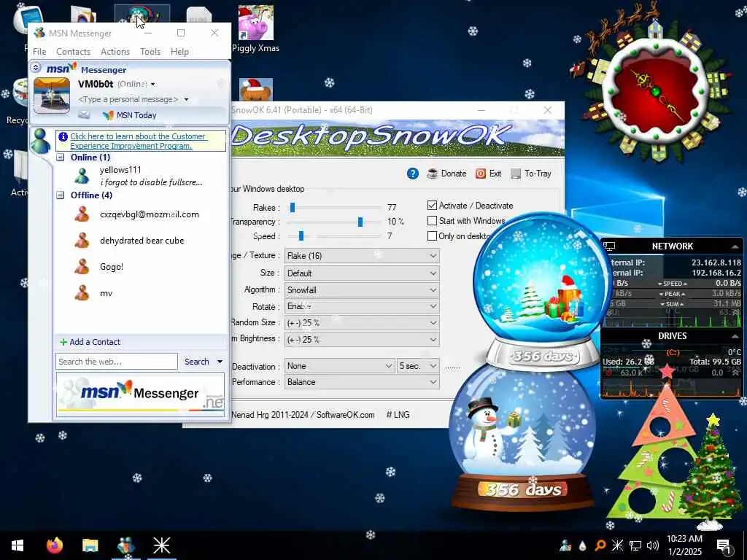Click the Santa-hat bear desktop icon
747x560 pixels.
[x=256, y=90]
